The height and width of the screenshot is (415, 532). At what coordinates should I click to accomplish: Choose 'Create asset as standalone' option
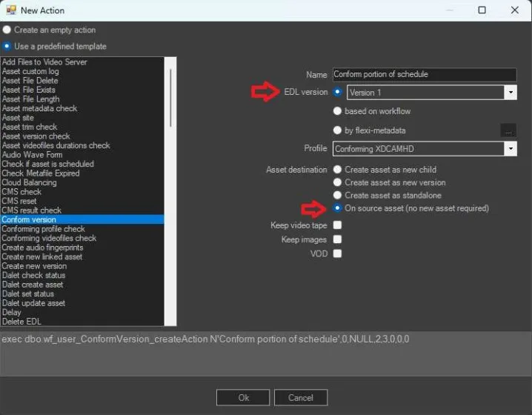pos(338,195)
